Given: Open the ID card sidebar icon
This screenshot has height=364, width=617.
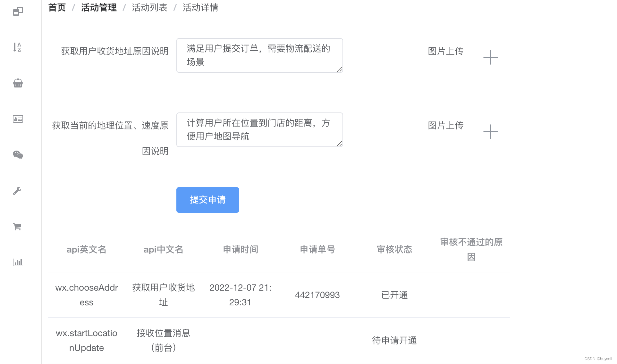Looking at the screenshot, I should pos(18,119).
